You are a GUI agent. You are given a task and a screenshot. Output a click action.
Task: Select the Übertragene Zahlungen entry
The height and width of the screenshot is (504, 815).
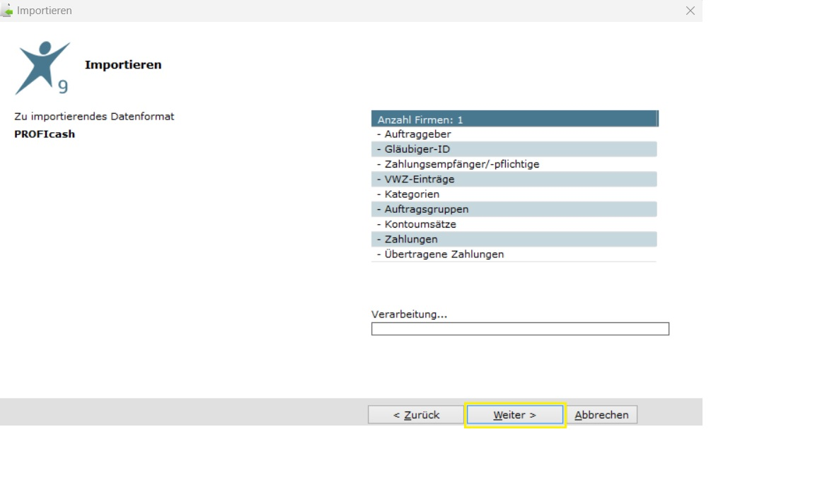click(514, 254)
